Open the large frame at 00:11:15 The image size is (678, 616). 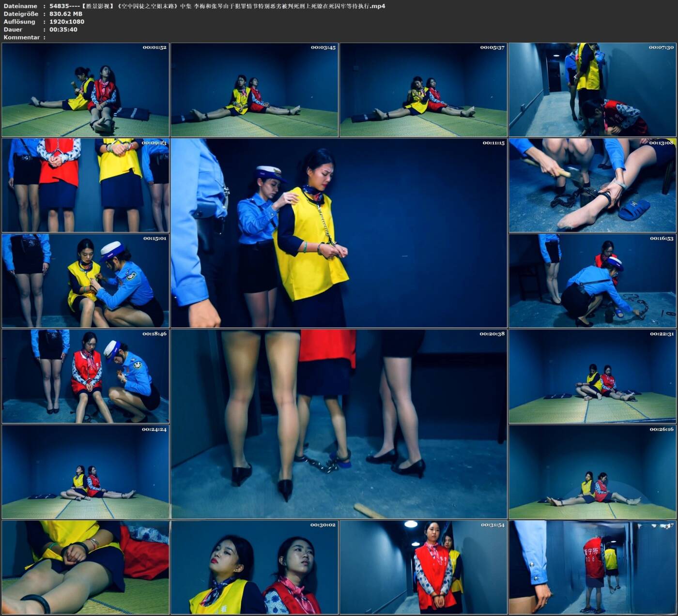pyautogui.click(x=339, y=233)
